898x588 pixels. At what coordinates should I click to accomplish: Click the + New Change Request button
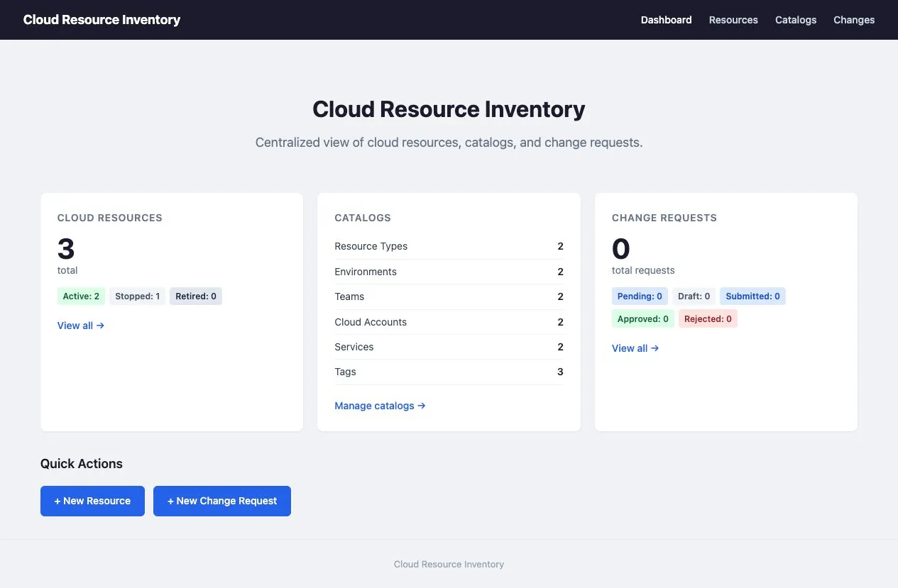pyautogui.click(x=222, y=501)
